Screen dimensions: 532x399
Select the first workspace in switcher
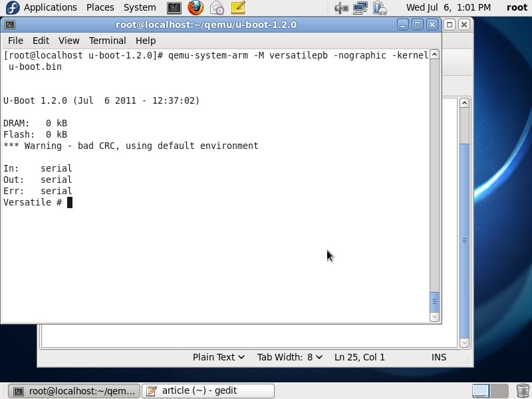point(481,391)
